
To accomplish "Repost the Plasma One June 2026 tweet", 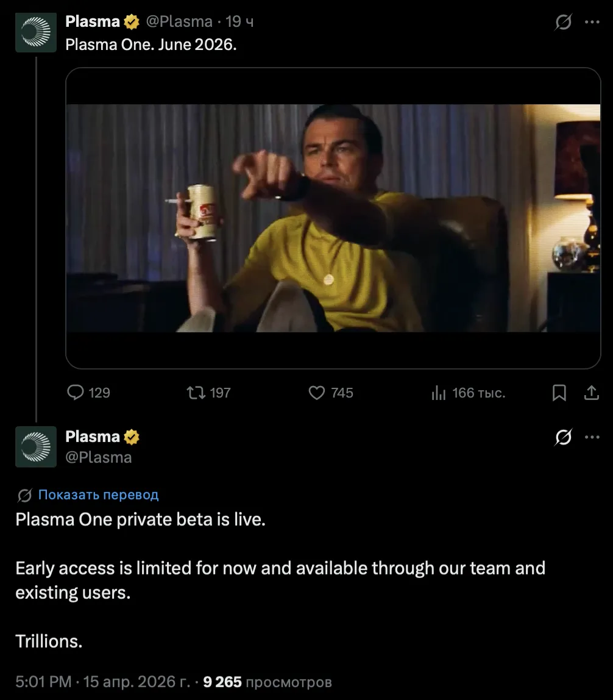I will [x=196, y=393].
